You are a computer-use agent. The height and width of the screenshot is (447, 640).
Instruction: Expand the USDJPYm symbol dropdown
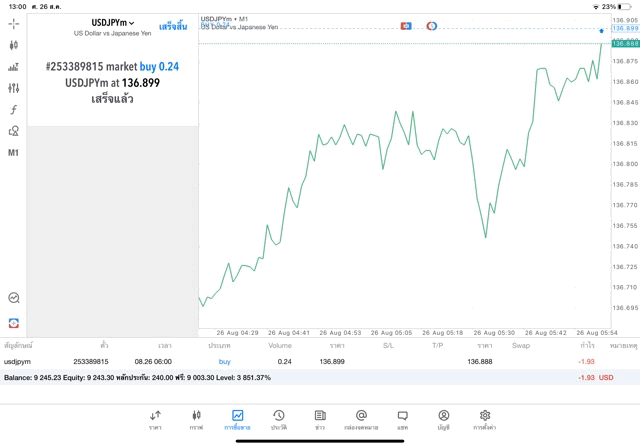click(x=113, y=23)
